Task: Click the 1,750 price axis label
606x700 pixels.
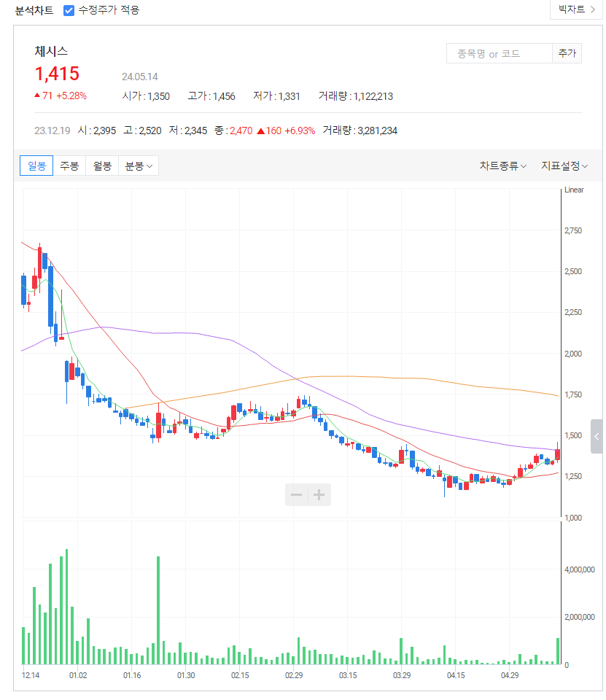Action: (x=573, y=394)
